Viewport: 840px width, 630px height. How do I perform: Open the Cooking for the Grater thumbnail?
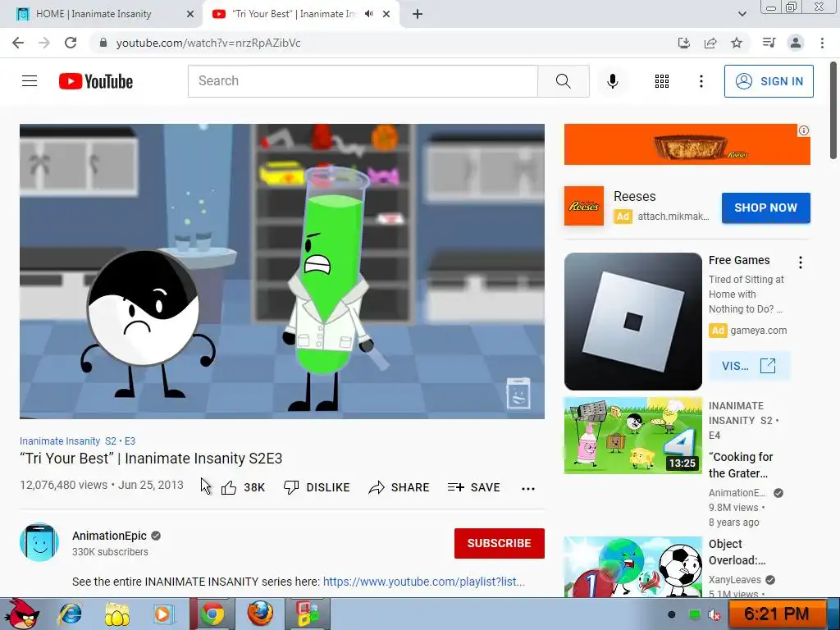pos(632,435)
